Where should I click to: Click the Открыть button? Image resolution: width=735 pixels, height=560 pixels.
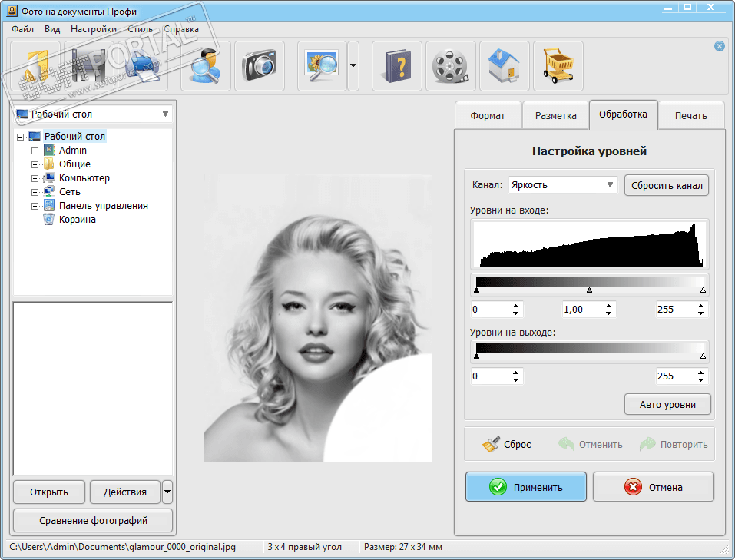point(49,492)
